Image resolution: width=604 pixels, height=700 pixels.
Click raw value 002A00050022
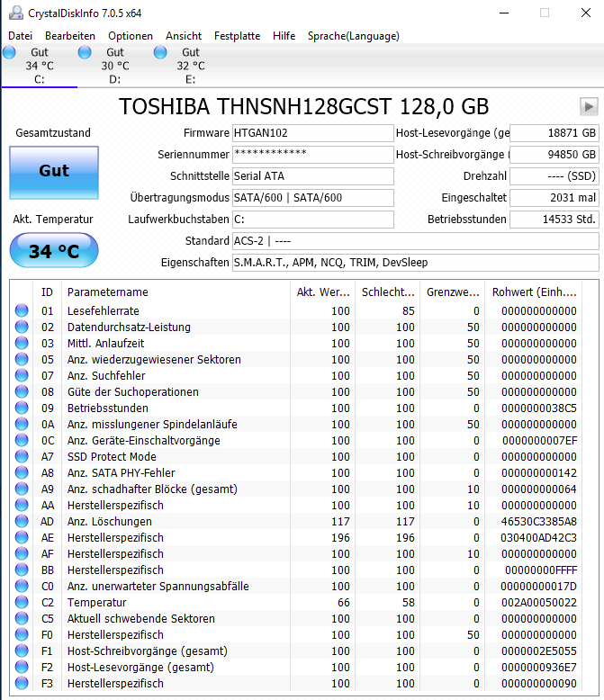539,602
